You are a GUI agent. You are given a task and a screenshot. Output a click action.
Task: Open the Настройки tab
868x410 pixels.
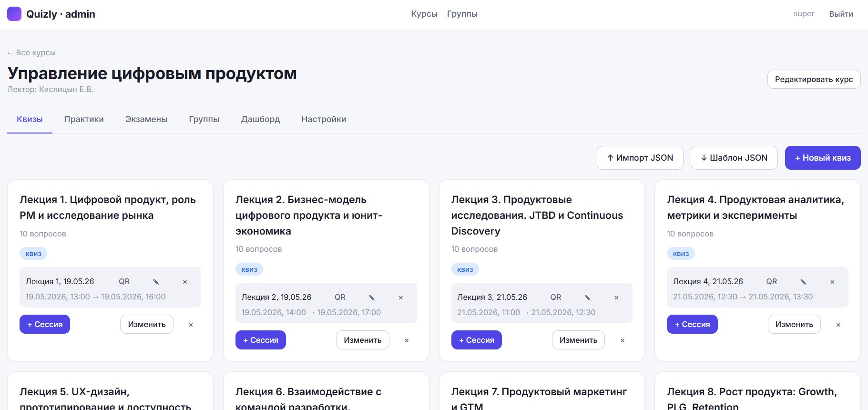pos(324,119)
